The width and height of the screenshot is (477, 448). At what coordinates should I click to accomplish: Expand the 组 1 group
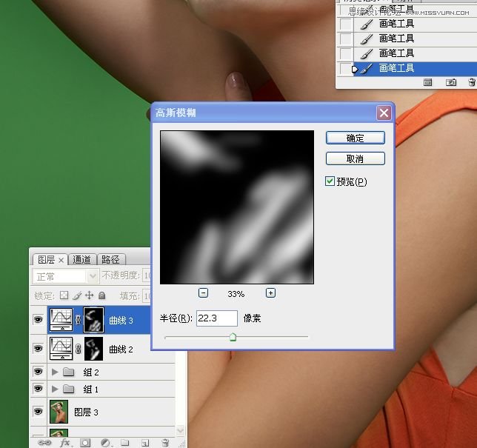[x=55, y=389]
